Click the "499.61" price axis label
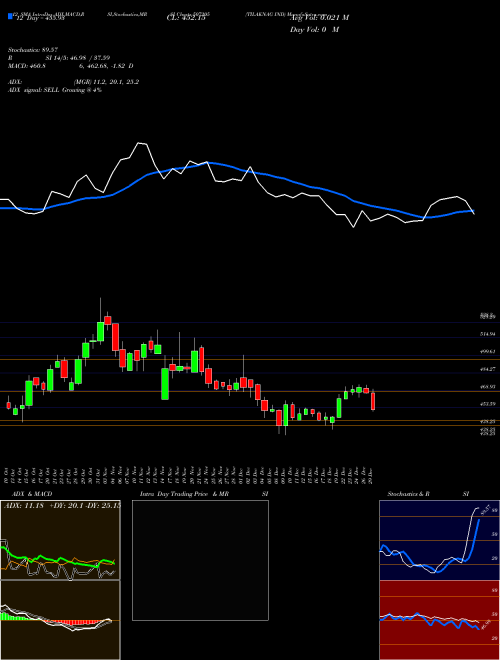The height and width of the screenshot is (660, 500). (488, 351)
